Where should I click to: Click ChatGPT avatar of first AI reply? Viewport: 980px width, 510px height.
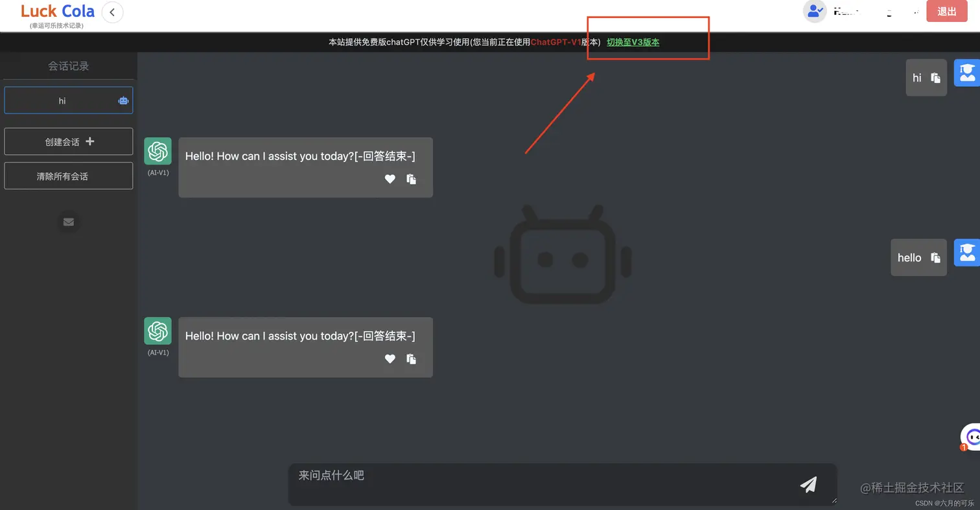coord(158,151)
